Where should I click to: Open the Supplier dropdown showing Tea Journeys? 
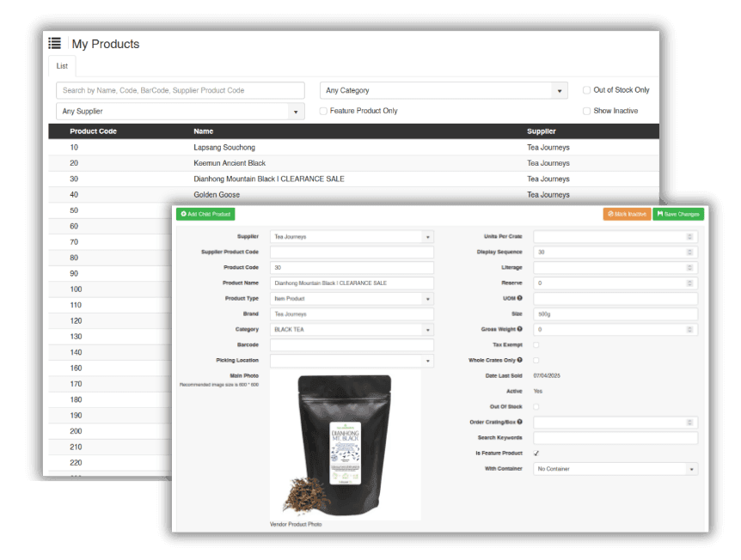(352, 236)
